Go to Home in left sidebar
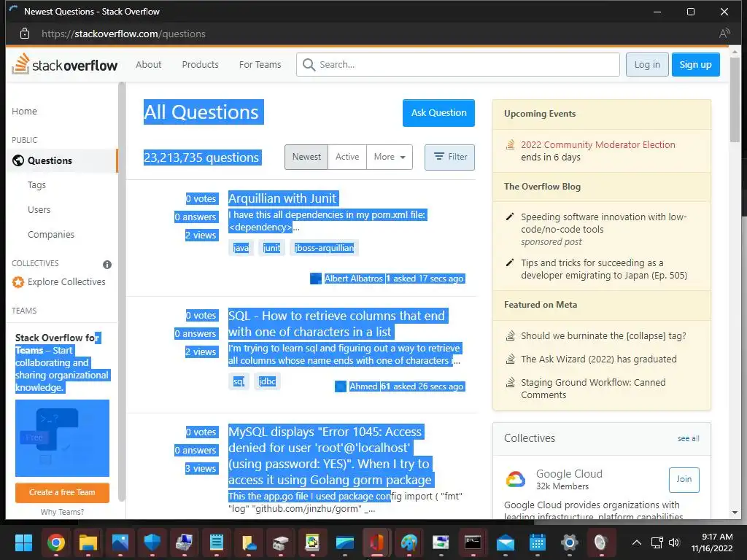 24,111
